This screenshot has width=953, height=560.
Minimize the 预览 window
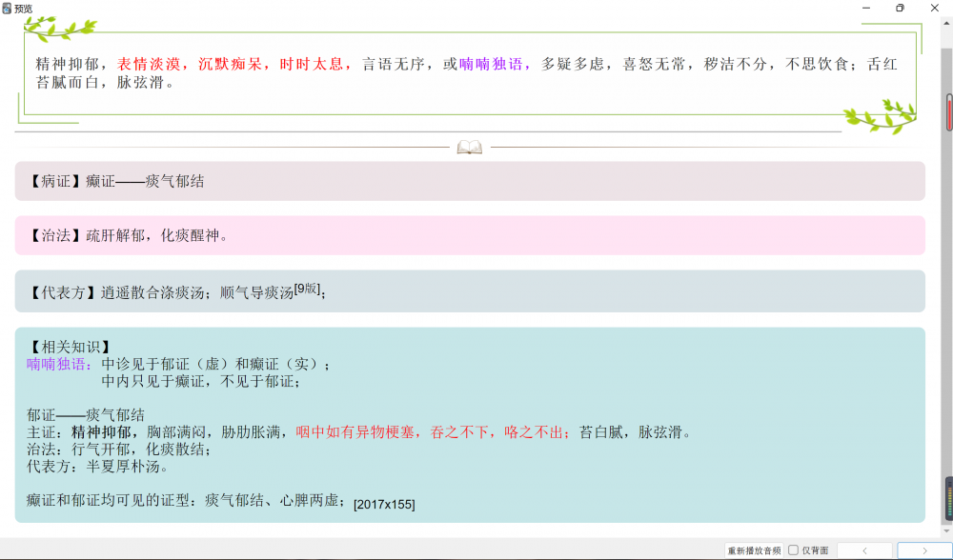tap(866, 8)
